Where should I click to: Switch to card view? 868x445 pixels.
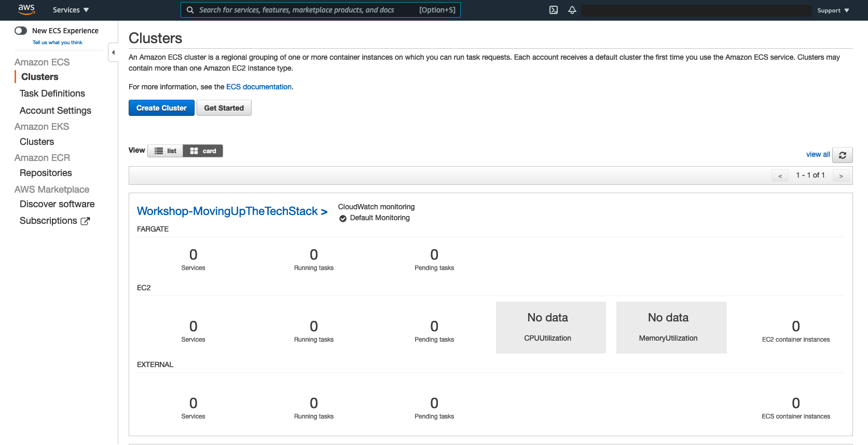(203, 151)
